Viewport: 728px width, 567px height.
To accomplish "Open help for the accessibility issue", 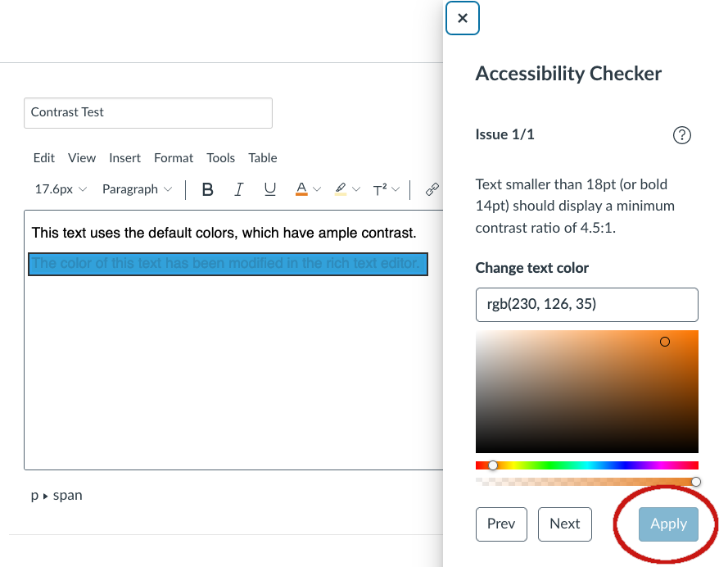I will 681,135.
